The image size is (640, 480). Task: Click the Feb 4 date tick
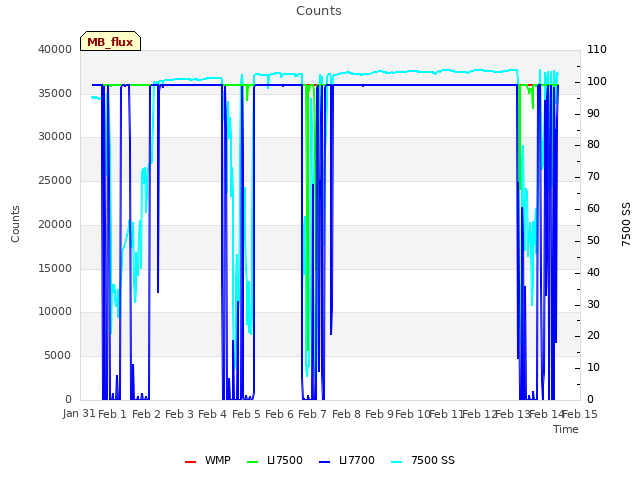point(212,414)
